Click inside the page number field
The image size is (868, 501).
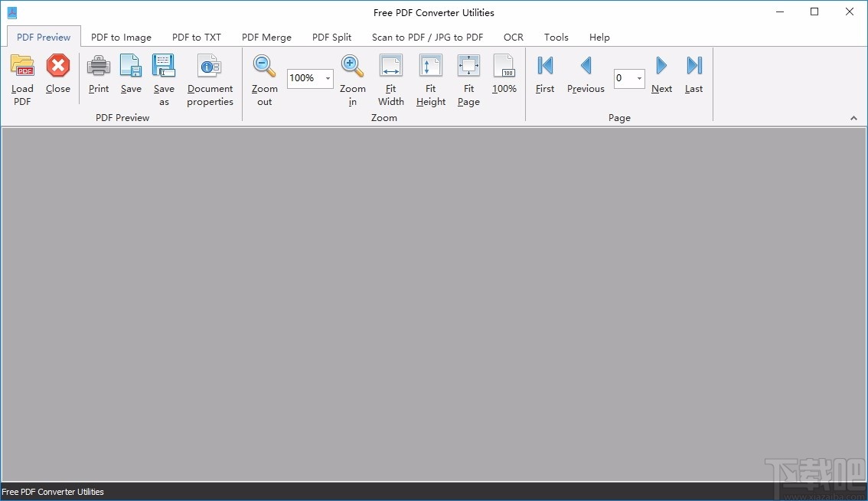point(622,78)
